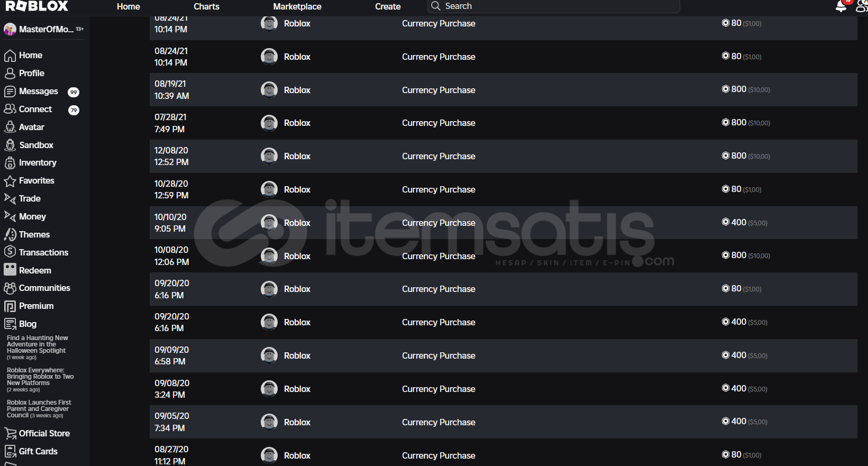Open the MasterOfMo avatar thumbnail
The width and height of the screenshot is (868, 466).
point(10,29)
